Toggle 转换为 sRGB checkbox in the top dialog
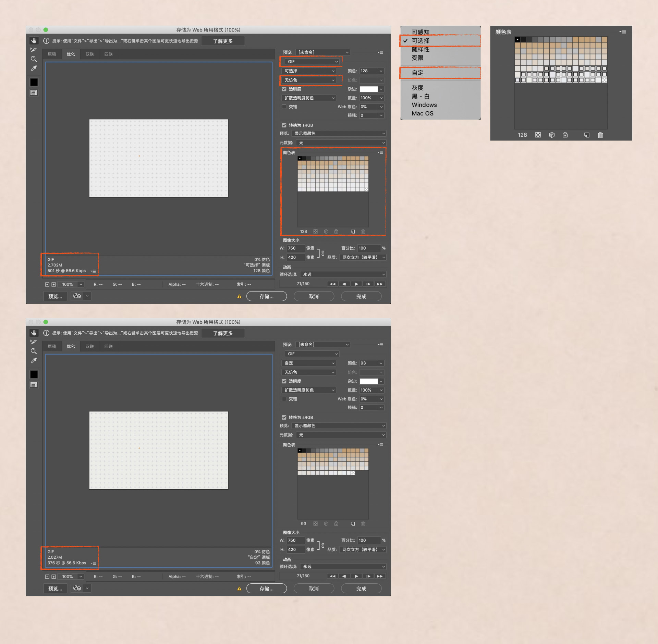 tap(284, 125)
